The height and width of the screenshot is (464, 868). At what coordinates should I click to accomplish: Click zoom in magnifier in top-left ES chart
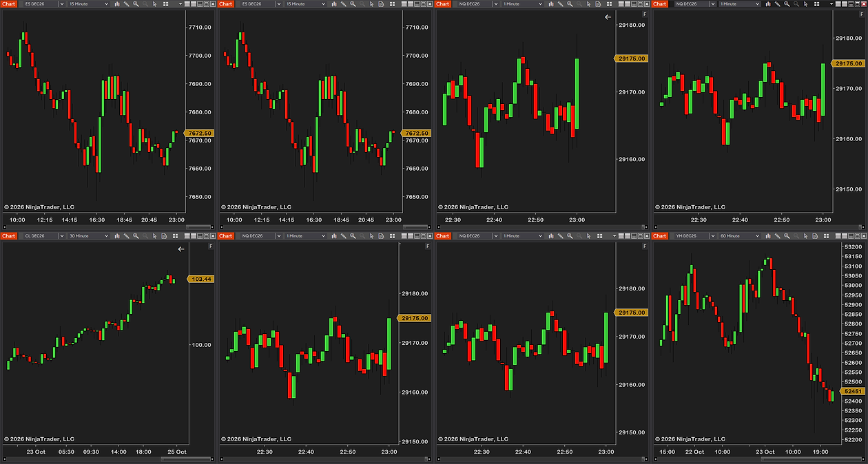(x=136, y=4)
